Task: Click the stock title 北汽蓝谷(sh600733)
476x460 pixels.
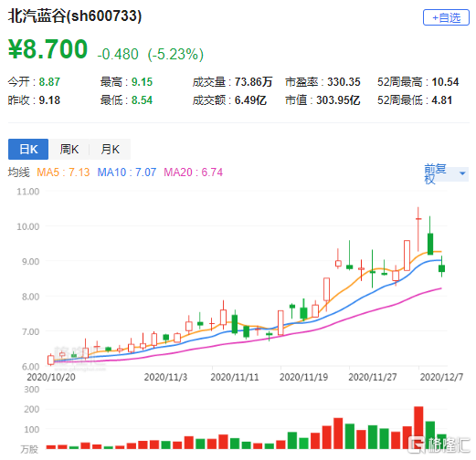Action: tap(75, 16)
